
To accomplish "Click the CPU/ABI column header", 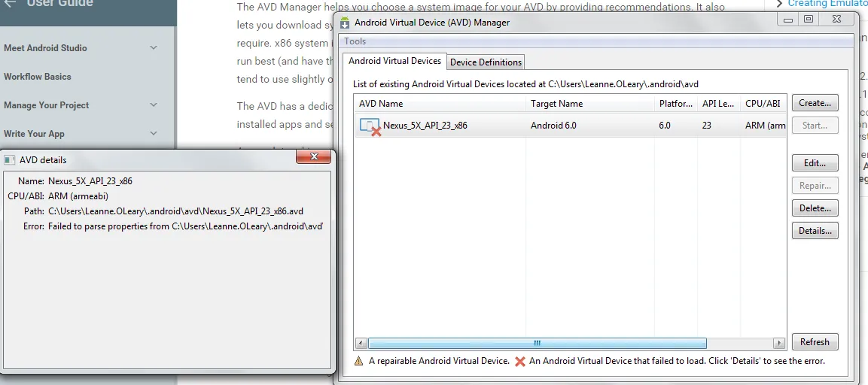I will click(763, 104).
